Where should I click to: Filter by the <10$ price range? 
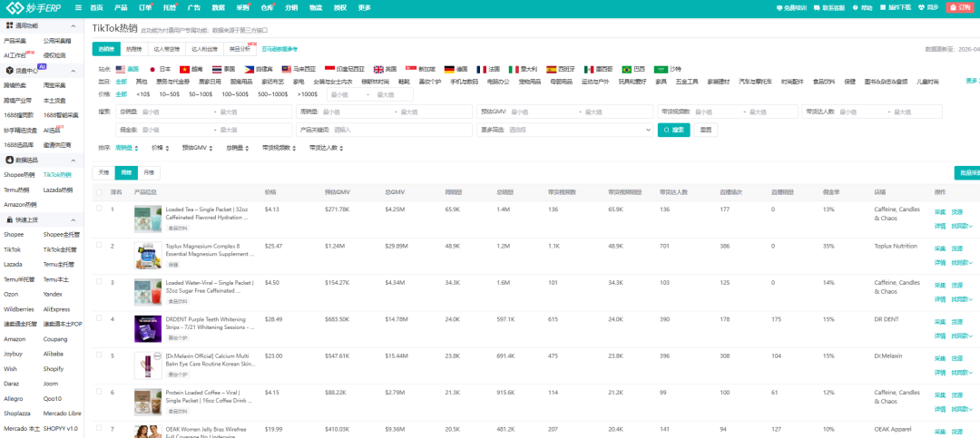pyautogui.click(x=143, y=93)
